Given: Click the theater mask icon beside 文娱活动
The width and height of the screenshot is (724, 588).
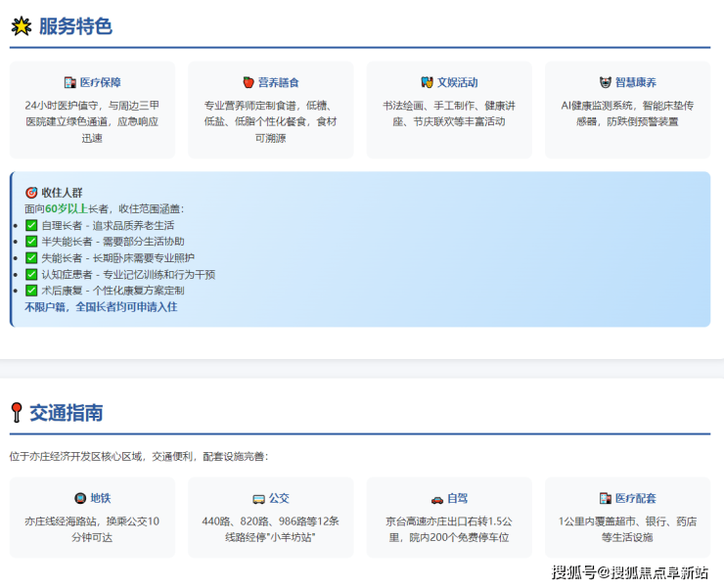Looking at the screenshot, I should [x=427, y=83].
